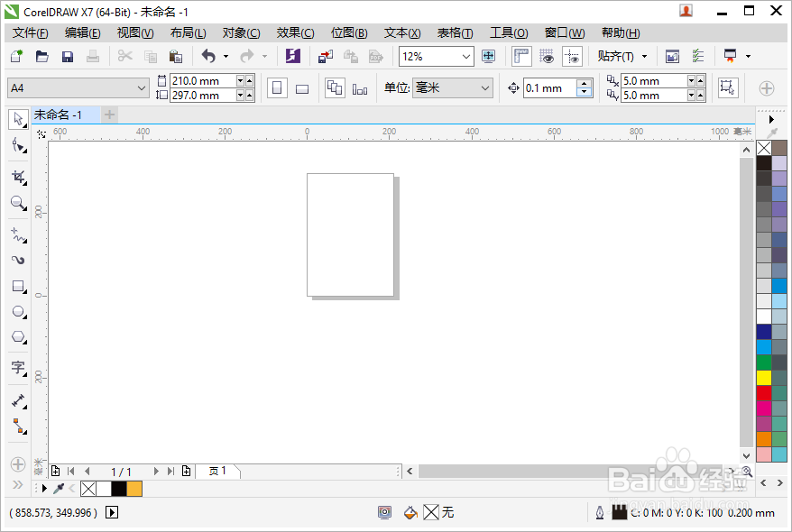Click the nudge distance 0.1 mm field
792x532 pixels.
coord(550,88)
